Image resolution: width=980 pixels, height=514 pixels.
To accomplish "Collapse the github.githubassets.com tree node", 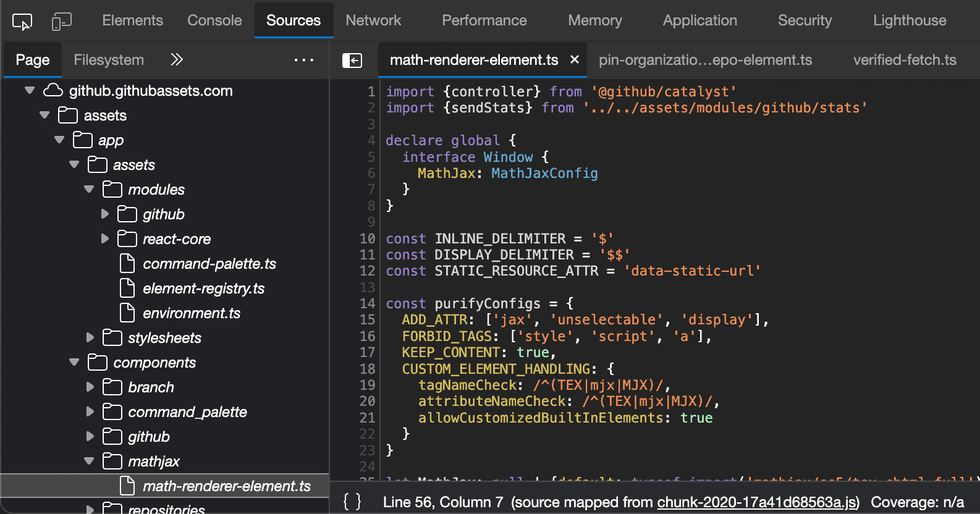I will [x=30, y=90].
